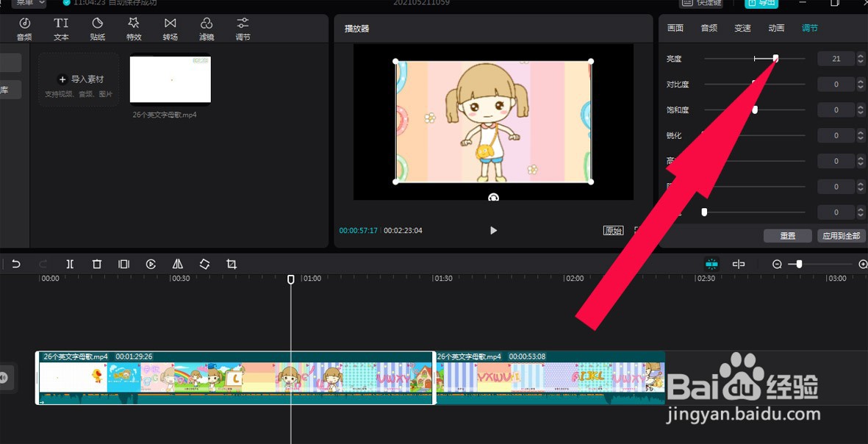Click the top-left corner handle of the preview frame
Image resolution: width=868 pixels, height=444 pixels.
[x=395, y=62]
